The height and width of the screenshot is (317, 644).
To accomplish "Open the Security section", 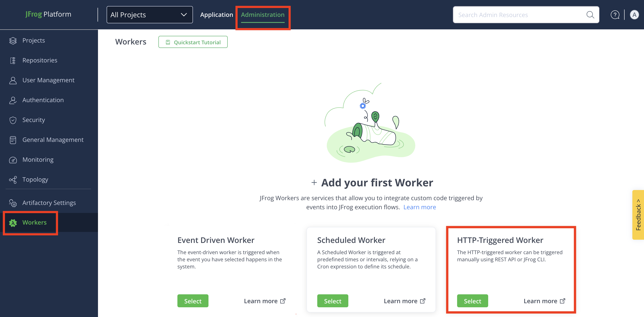I will (13, 120).
